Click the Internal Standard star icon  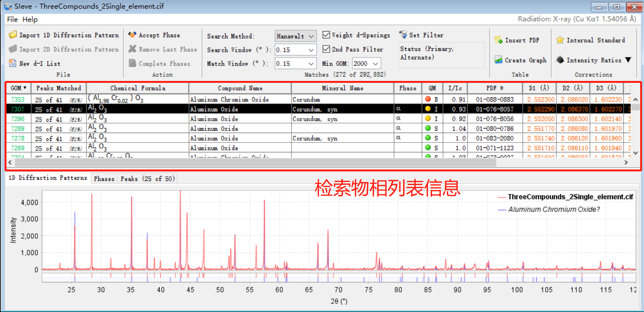[560, 40]
